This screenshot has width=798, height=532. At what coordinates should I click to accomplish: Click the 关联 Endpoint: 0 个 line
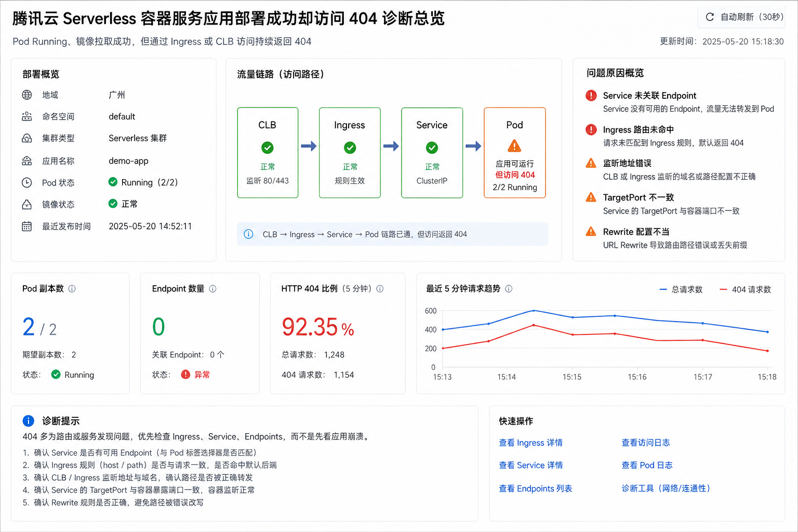[x=188, y=355]
